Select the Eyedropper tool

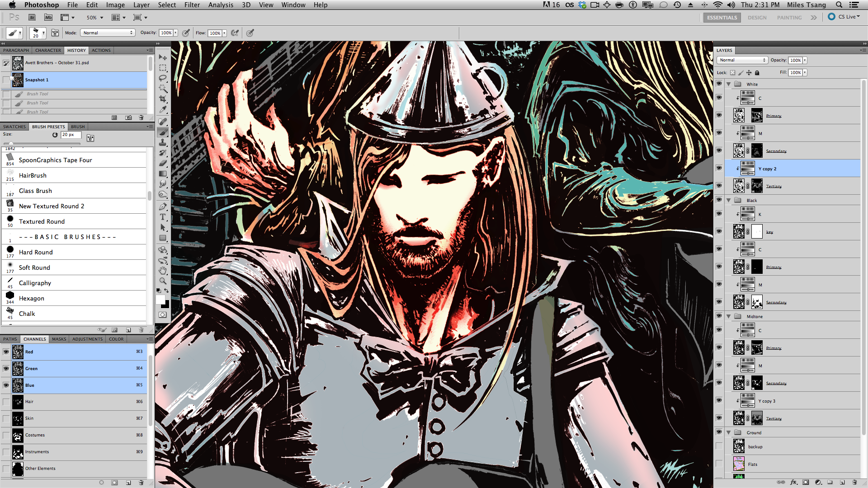[x=163, y=109]
